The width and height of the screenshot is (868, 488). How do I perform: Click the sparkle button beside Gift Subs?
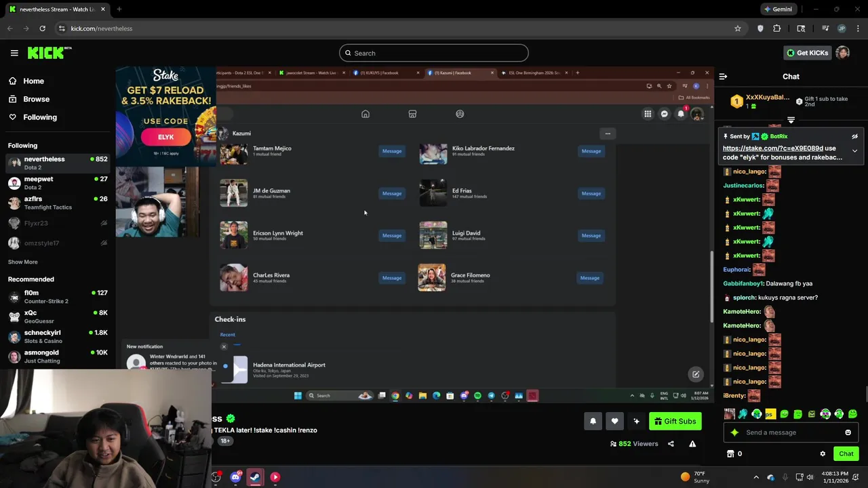pos(636,421)
